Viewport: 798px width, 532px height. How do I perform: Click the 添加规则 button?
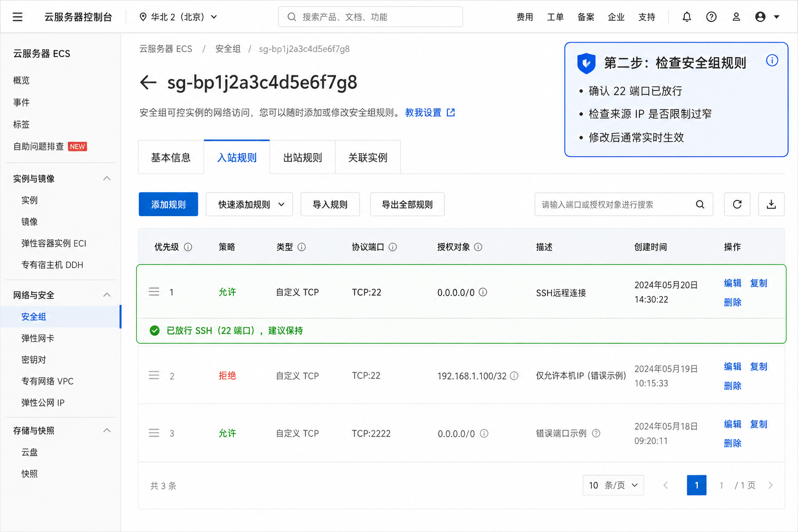168,204
